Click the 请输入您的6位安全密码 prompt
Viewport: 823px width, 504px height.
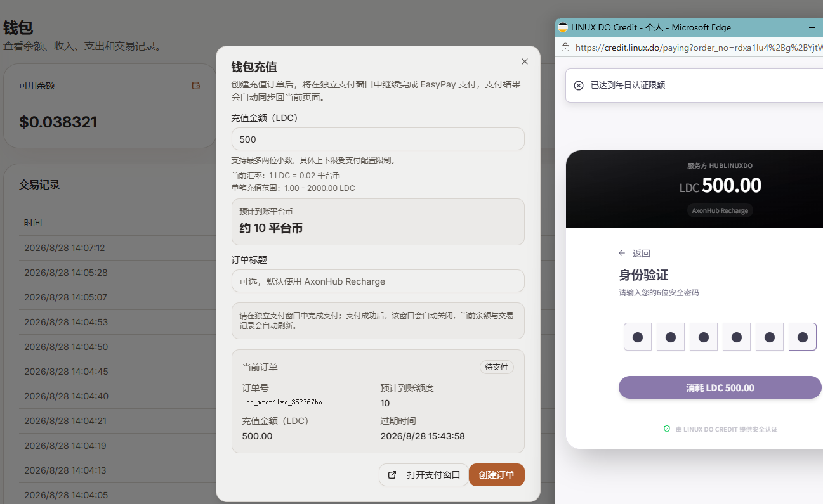tap(659, 293)
